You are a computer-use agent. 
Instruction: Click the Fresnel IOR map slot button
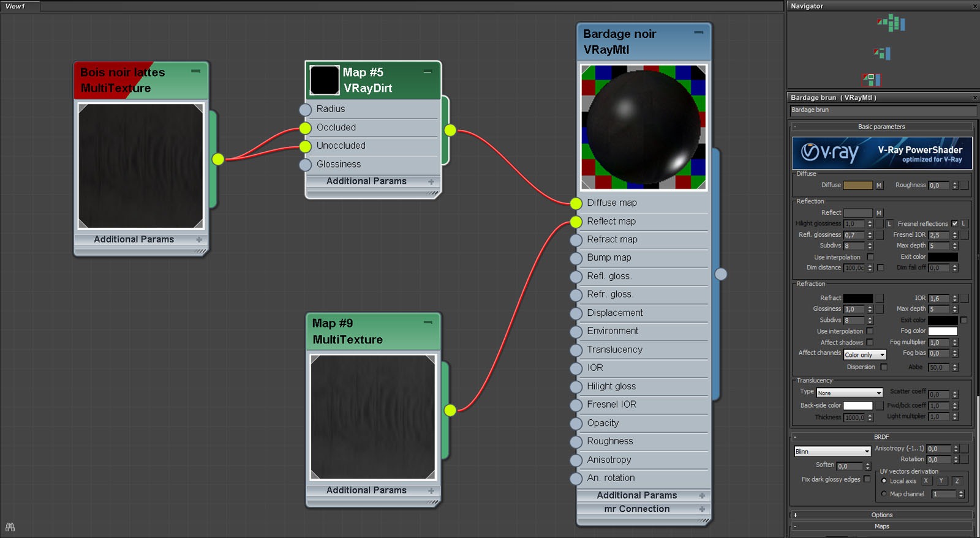pyautogui.click(x=964, y=235)
